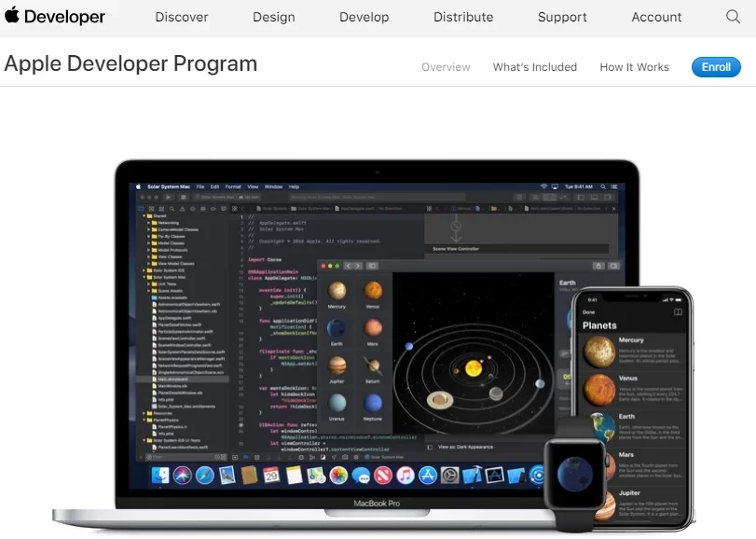The image size is (756, 539).
Task: Go to the Support section
Action: point(562,17)
